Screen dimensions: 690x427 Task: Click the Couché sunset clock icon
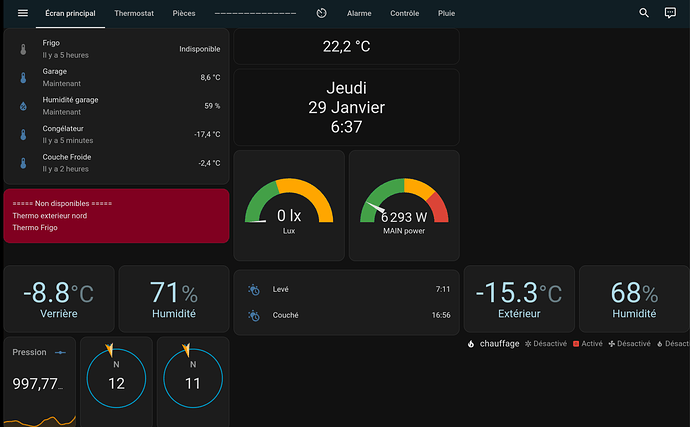pos(254,316)
